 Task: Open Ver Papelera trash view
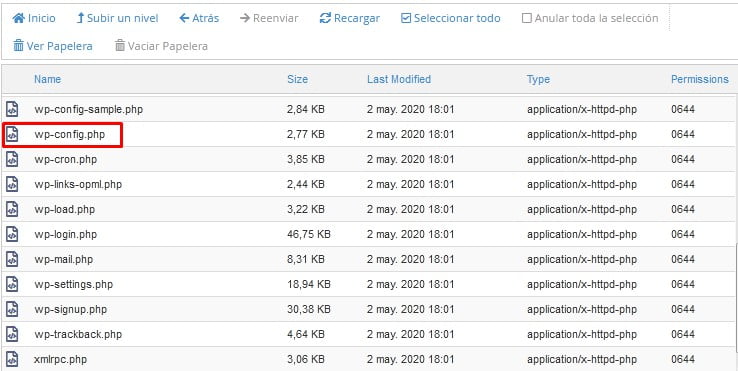pos(53,46)
